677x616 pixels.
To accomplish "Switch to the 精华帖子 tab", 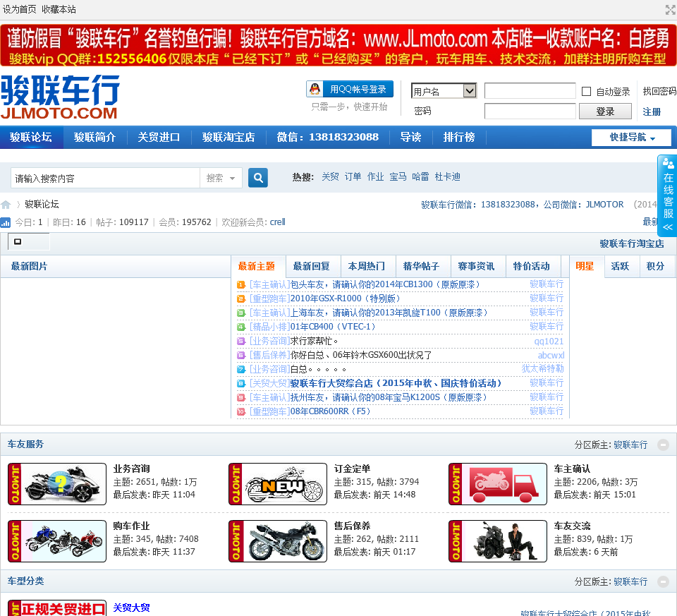I will (421, 266).
